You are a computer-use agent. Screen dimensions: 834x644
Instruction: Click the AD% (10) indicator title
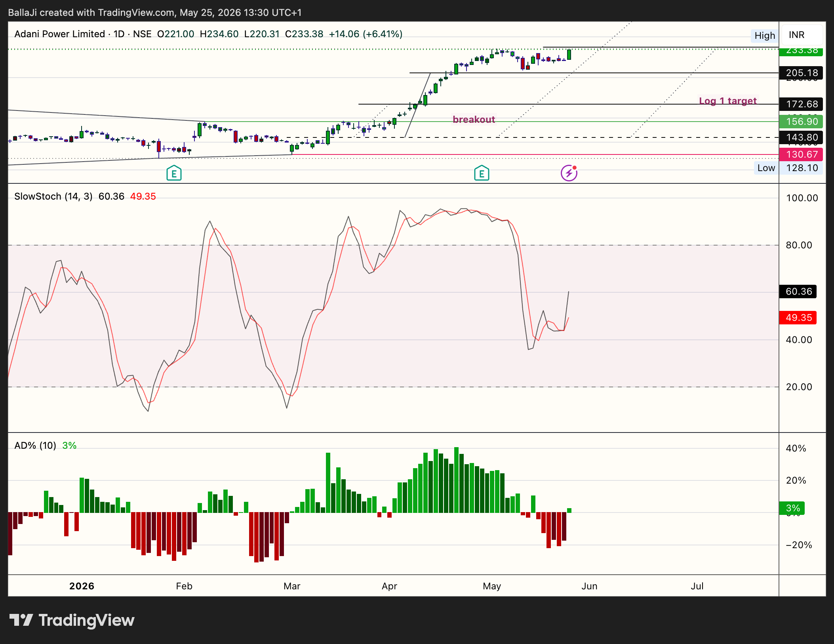tap(35, 446)
